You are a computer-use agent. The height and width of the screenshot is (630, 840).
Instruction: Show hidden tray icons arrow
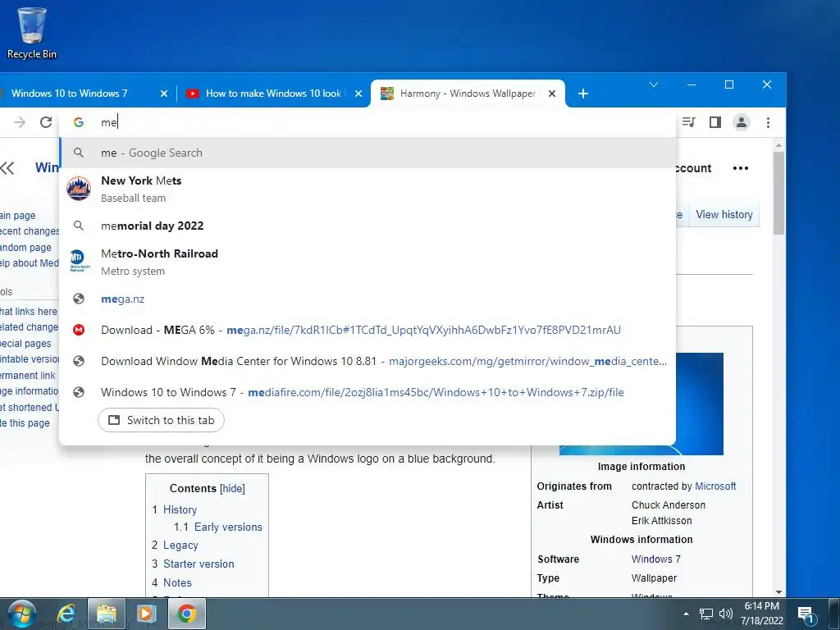click(x=686, y=614)
